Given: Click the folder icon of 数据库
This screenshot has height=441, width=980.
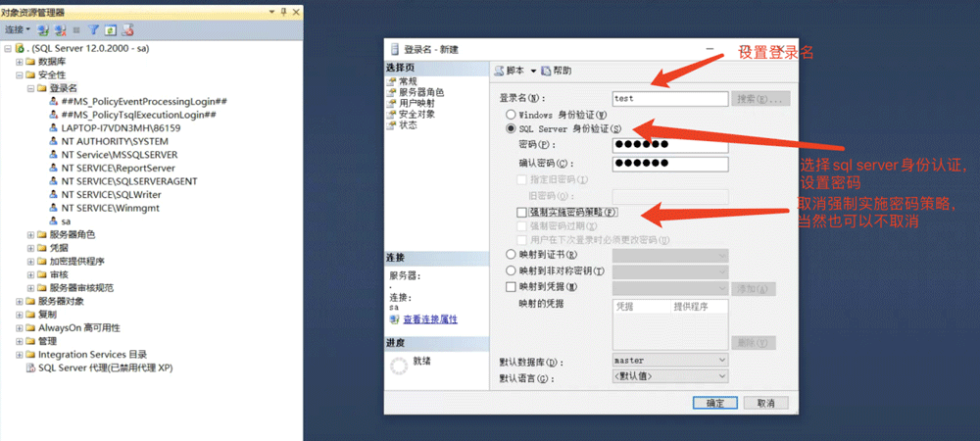Looking at the screenshot, I should 30,62.
